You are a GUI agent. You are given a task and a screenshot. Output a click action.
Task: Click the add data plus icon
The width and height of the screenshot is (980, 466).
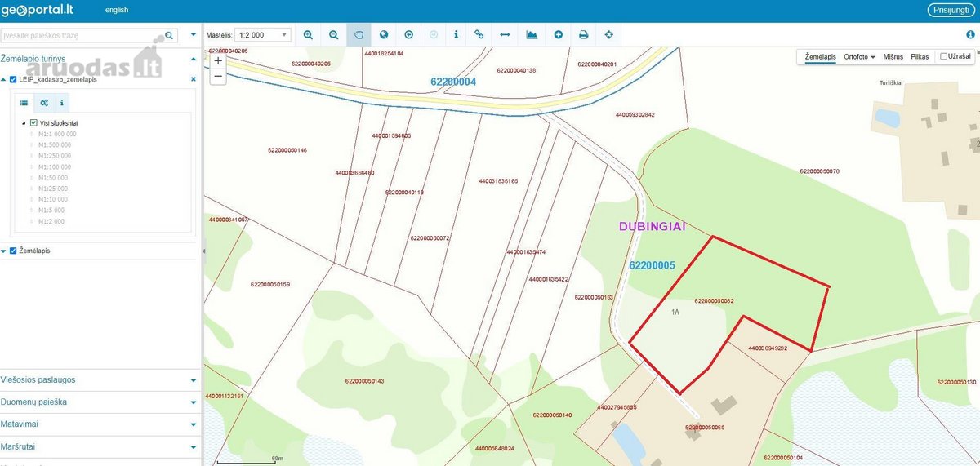tap(559, 35)
